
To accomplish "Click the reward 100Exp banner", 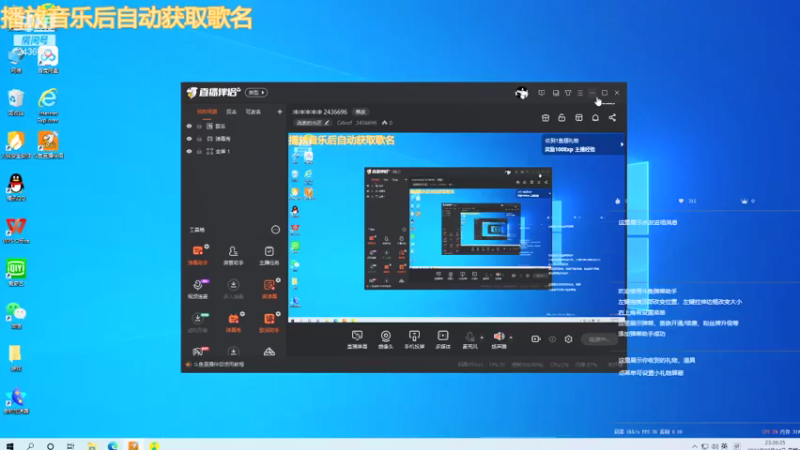I will [x=583, y=145].
